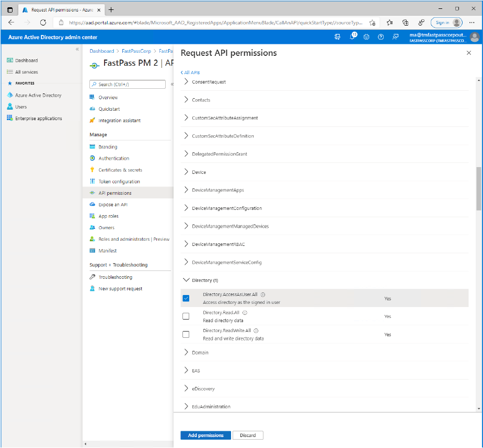Click info icon beside Directory.Read.All
Screen dimensions: 483x448
[x=245, y=312]
